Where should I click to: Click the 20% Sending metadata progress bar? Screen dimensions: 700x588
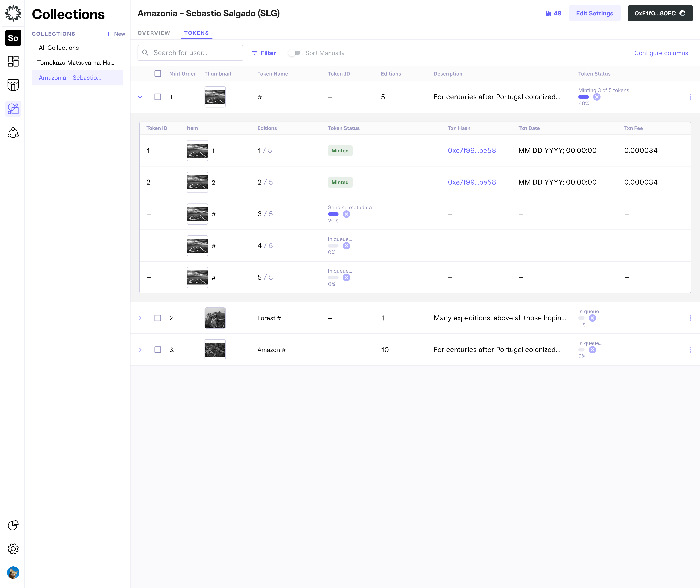click(333, 214)
